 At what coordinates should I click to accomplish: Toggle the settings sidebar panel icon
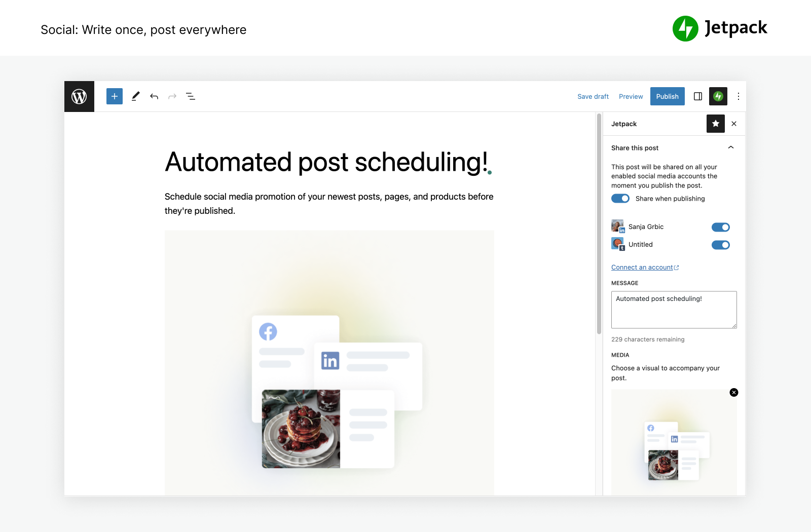(698, 96)
